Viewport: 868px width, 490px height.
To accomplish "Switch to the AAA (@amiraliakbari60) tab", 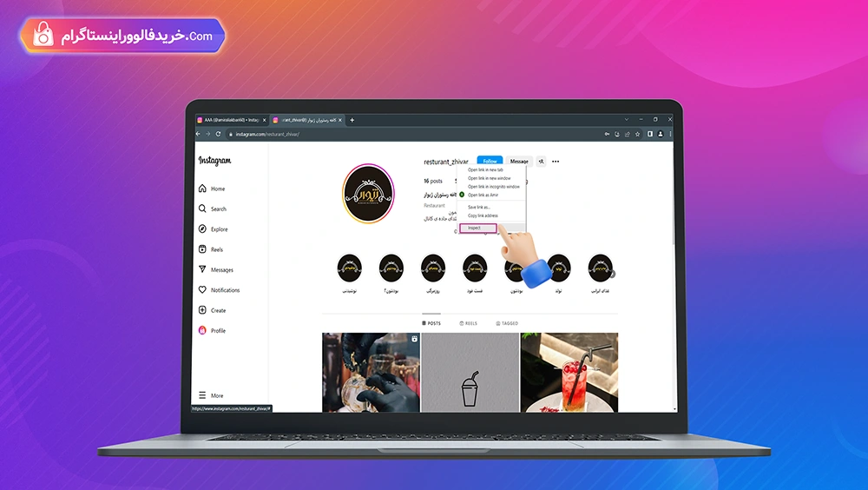I will [232, 120].
